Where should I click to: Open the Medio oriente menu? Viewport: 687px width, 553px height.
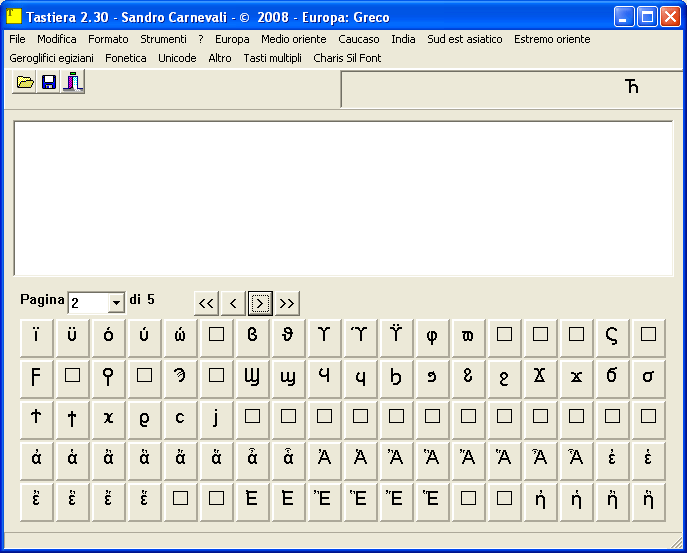[294, 39]
